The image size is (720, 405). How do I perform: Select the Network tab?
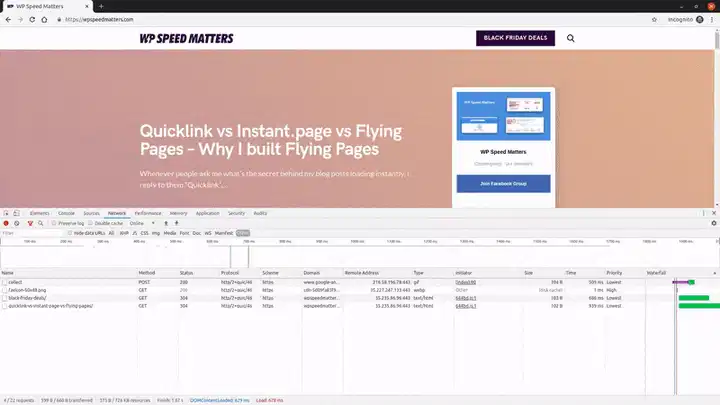pyautogui.click(x=117, y=213)
